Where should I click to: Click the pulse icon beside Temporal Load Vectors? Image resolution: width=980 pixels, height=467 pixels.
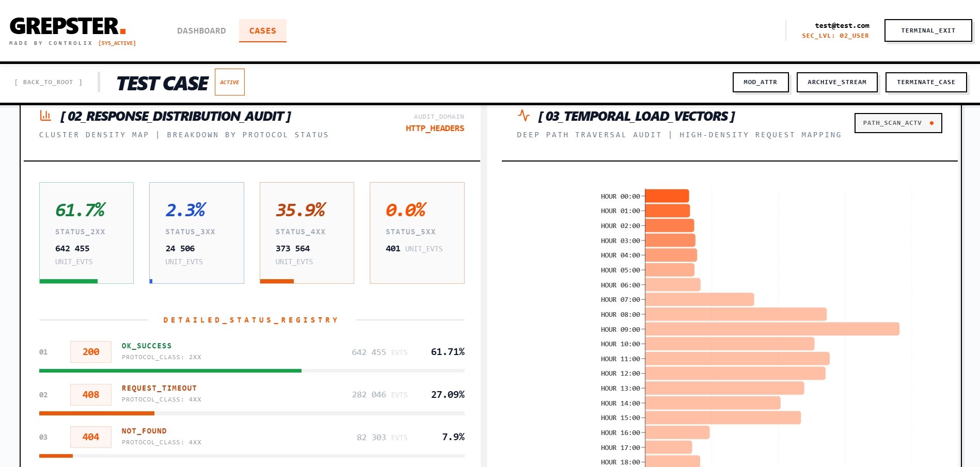coord(524,116)
